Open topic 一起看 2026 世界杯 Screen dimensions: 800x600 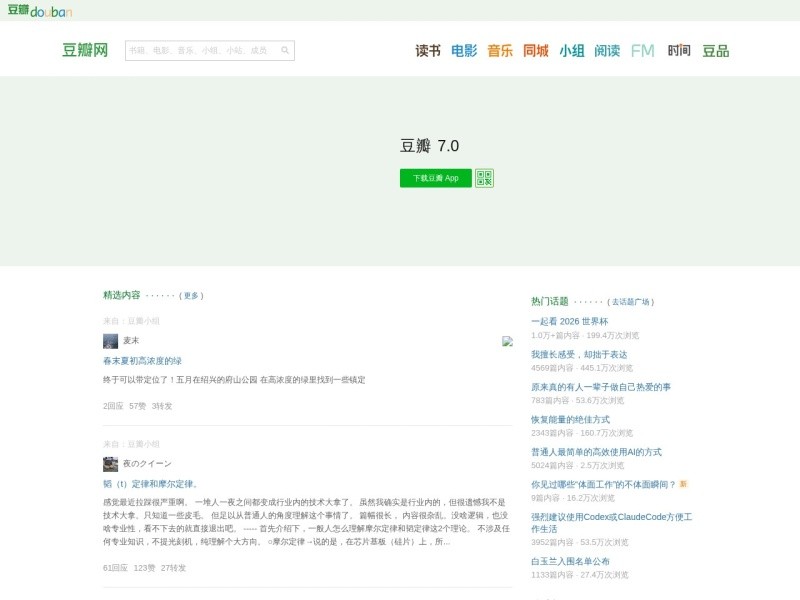[x=569, y=321]
